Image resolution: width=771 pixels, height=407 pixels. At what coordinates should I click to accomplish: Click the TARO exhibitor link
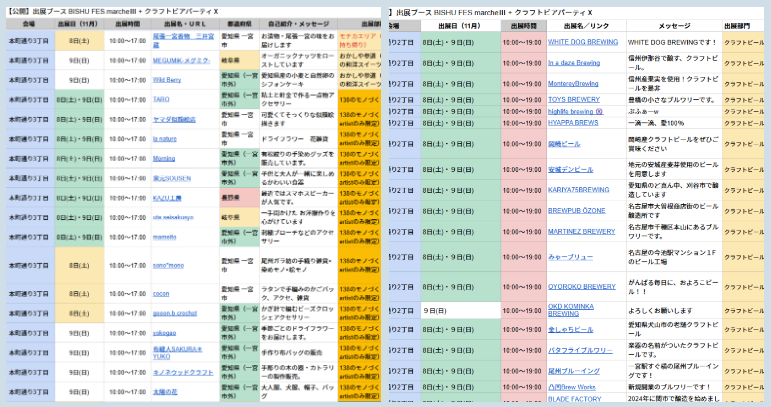click(x=161, y=100)
